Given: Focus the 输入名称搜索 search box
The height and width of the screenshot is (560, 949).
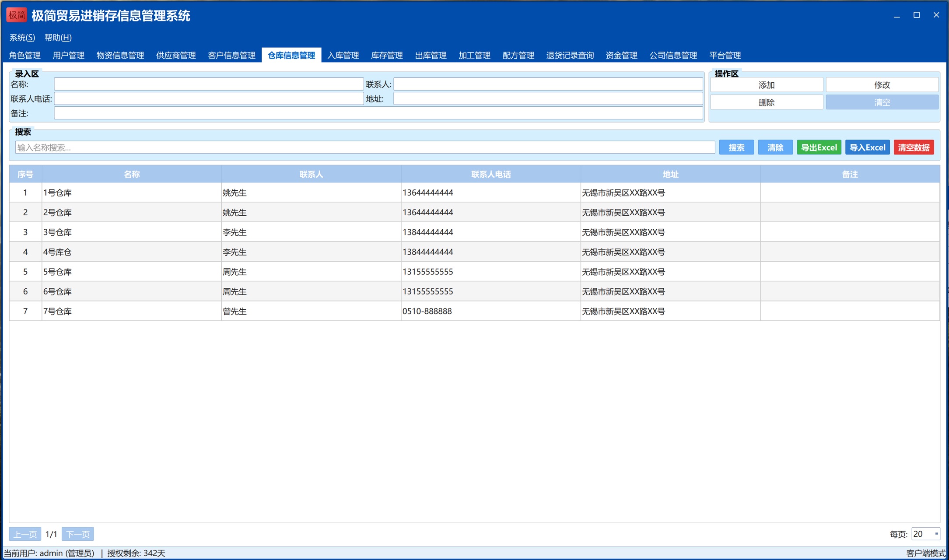Looking at the screenshot, I should click(x=365, y=147).
